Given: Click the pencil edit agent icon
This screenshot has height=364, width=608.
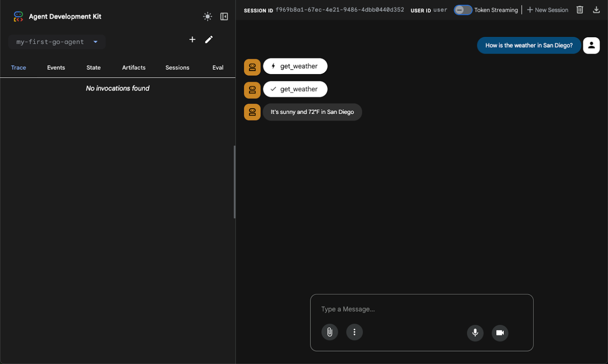Looking at the screenshot, I should point(209,39).
